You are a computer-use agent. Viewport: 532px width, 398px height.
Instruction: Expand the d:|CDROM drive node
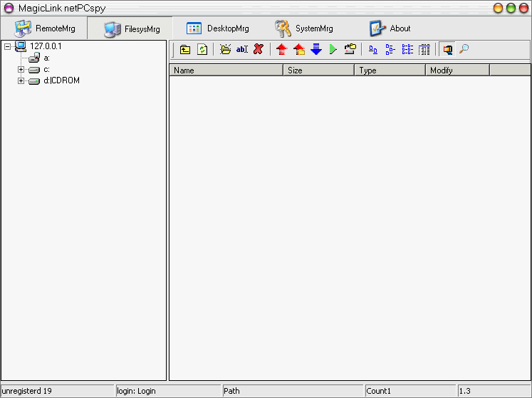21,81
